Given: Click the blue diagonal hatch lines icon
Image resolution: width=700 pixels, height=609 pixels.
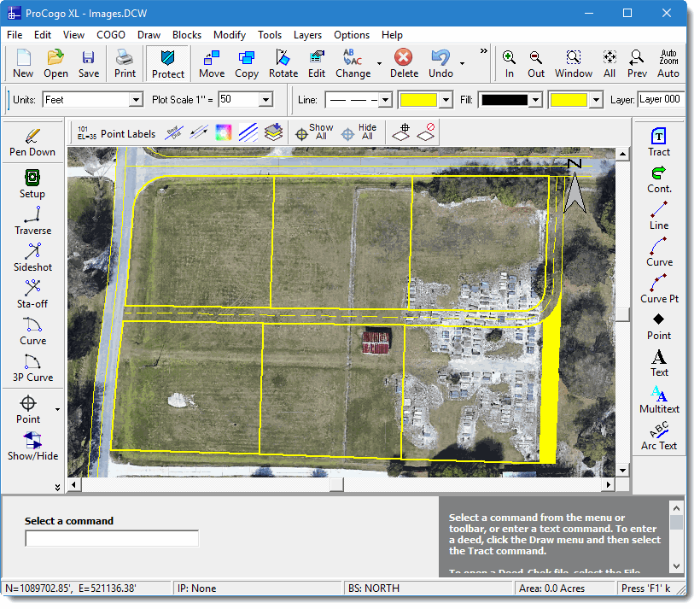Looking at the screenshot, I should tap(248, 132).
